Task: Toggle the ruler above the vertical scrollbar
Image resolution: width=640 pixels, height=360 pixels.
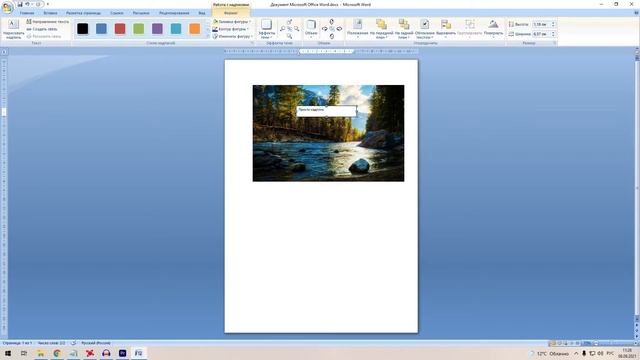Action: tap(636, 52)
